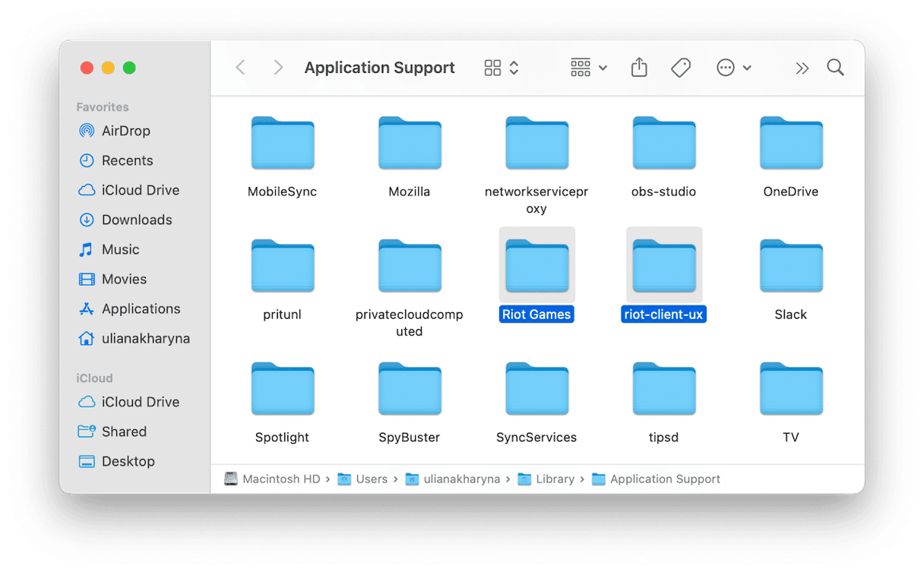
Task: Go forward with the right chevron button
Action: point(278,68)
